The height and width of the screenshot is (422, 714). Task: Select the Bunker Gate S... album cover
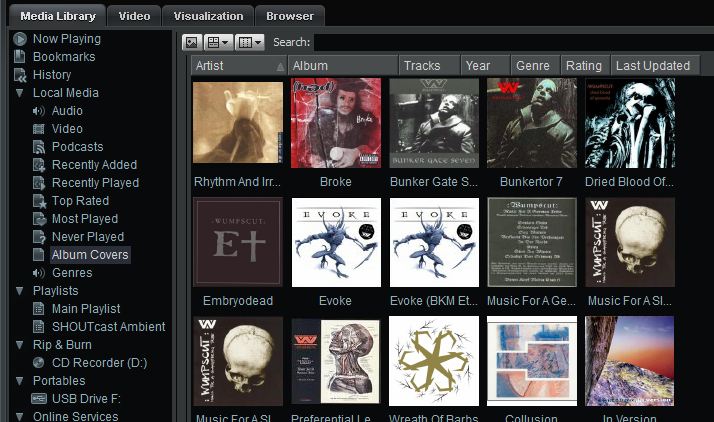(x=434, y=123)
